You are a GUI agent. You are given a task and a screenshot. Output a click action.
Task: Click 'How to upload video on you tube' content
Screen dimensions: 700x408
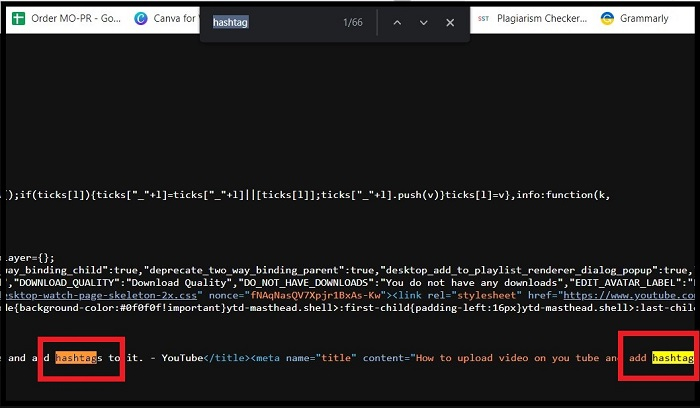509,358
